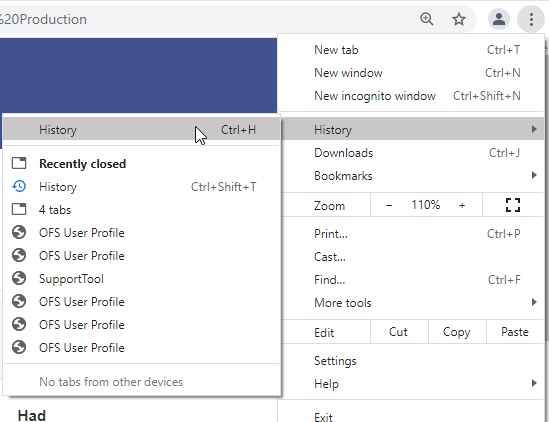Expand the Bookmarks submenu arrow
The width and height of the screenshot is (549, 422).
pyautogui.click(x=534, y=175)
